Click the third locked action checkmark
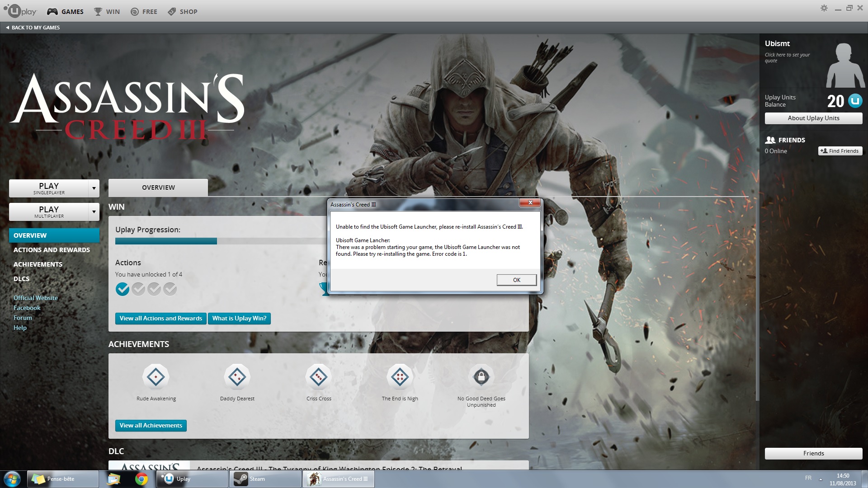This screenshot has width=868, height=488. point(154,289)
